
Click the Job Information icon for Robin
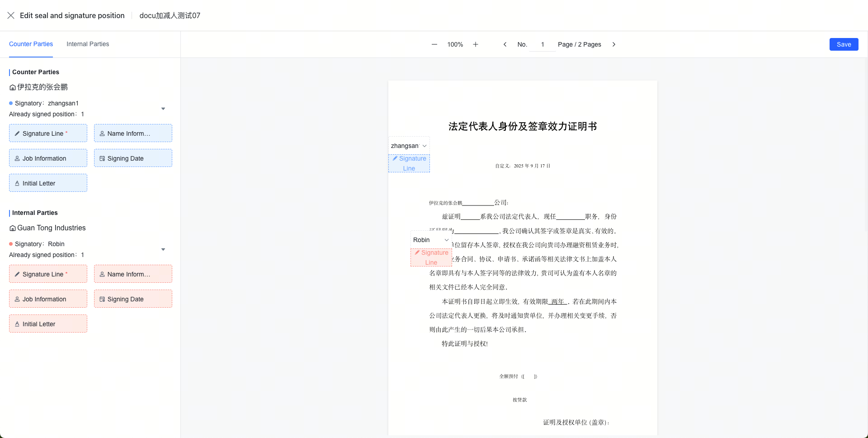[x=17, y=299]
